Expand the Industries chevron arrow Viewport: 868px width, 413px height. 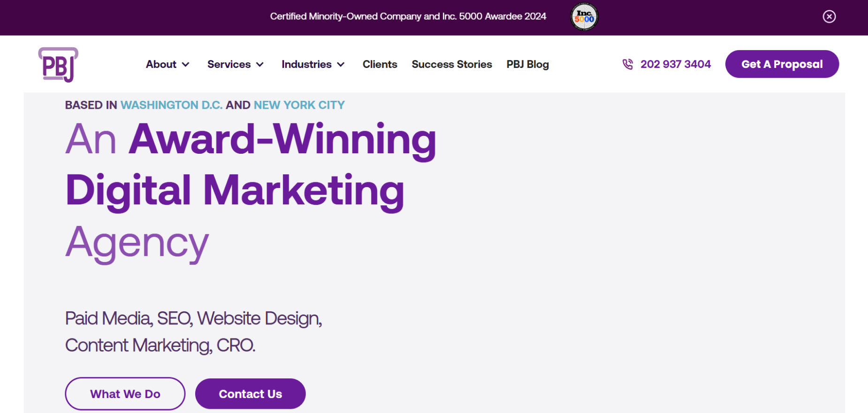click(341, 65)
